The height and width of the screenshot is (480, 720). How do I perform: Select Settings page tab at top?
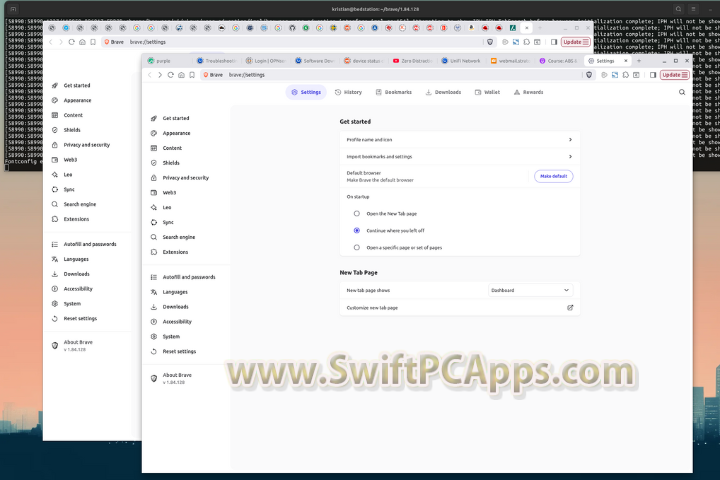click(306, 92)
